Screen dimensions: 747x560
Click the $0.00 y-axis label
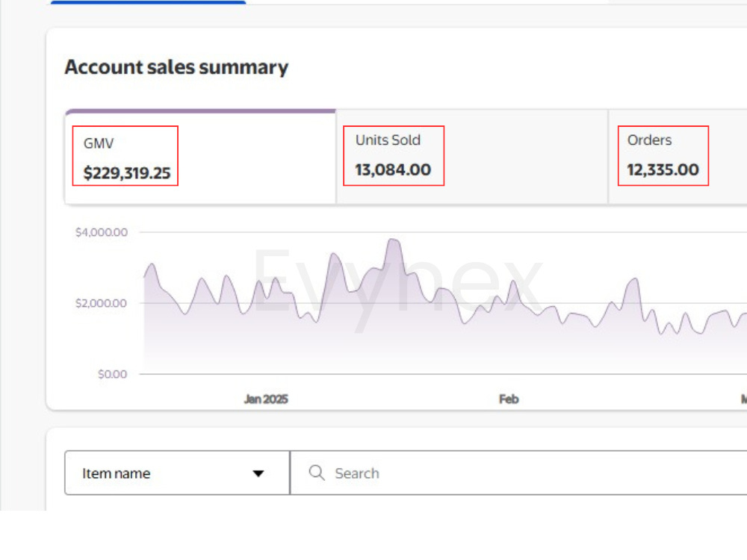(x=113, y=374)
